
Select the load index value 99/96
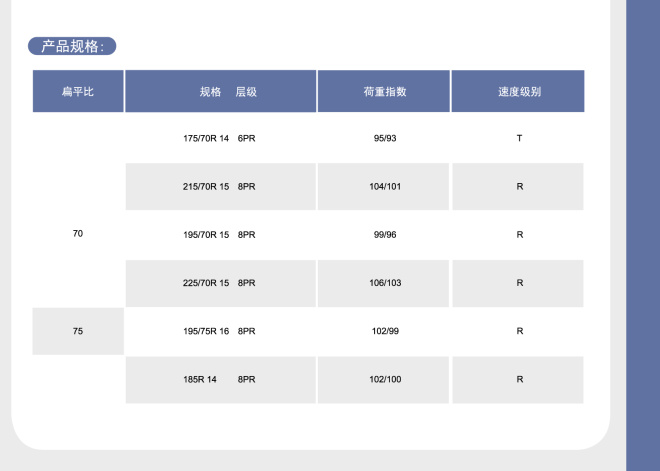[383, 234]
